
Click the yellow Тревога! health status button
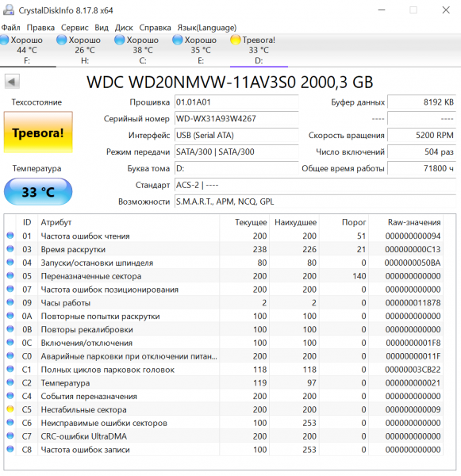pyautogui.click(x=38, y=132)
